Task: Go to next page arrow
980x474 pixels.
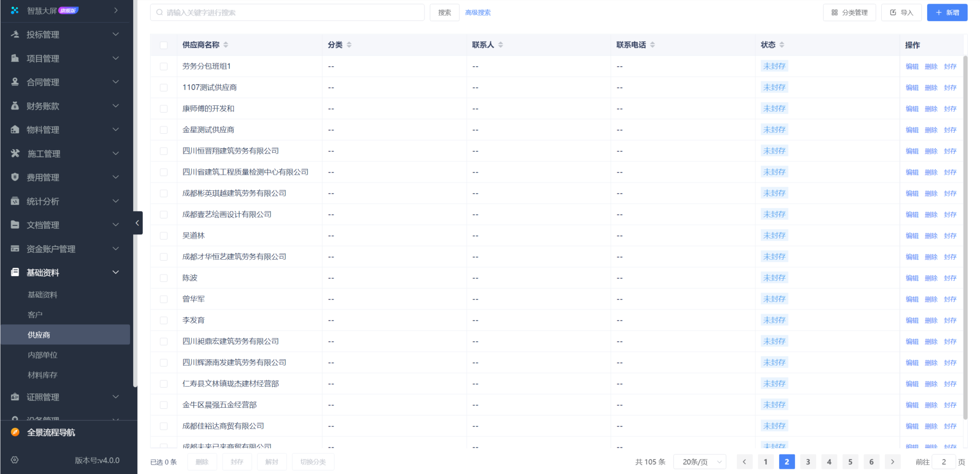Action: click(x=892, y=462)
